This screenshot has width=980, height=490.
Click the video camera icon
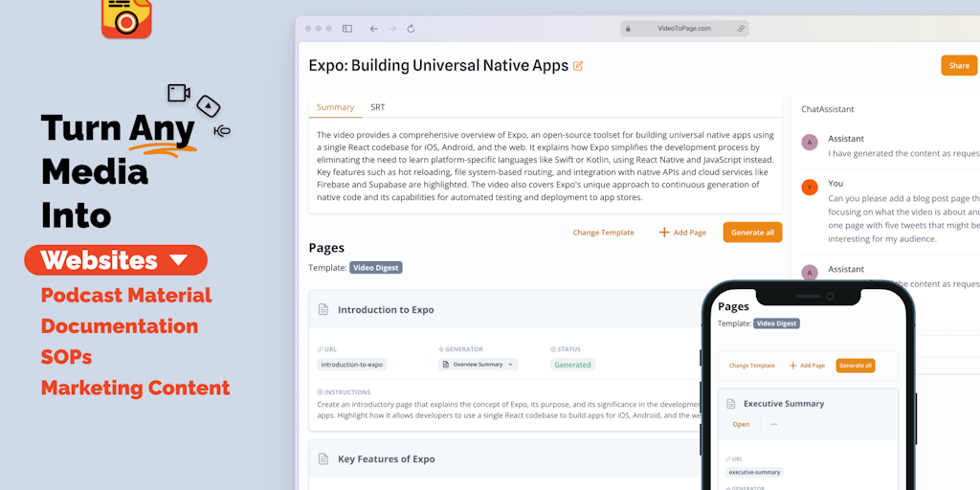tap(179, 93)
